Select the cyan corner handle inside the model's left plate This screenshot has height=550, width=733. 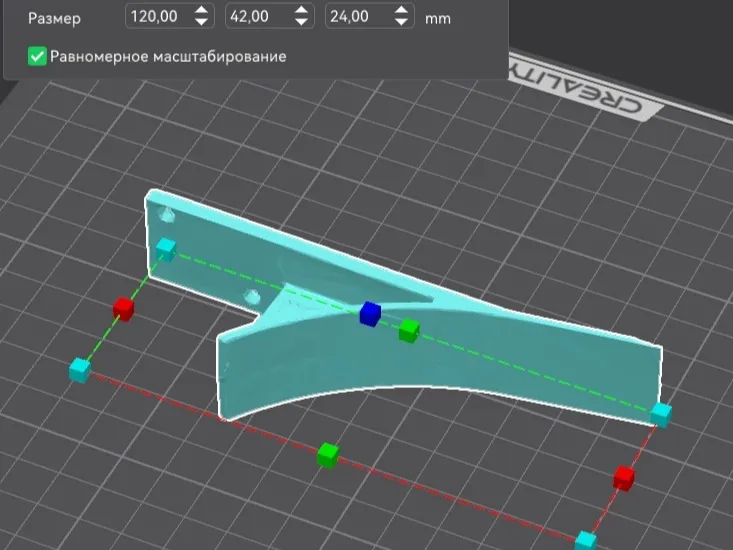tap(166, 250)
